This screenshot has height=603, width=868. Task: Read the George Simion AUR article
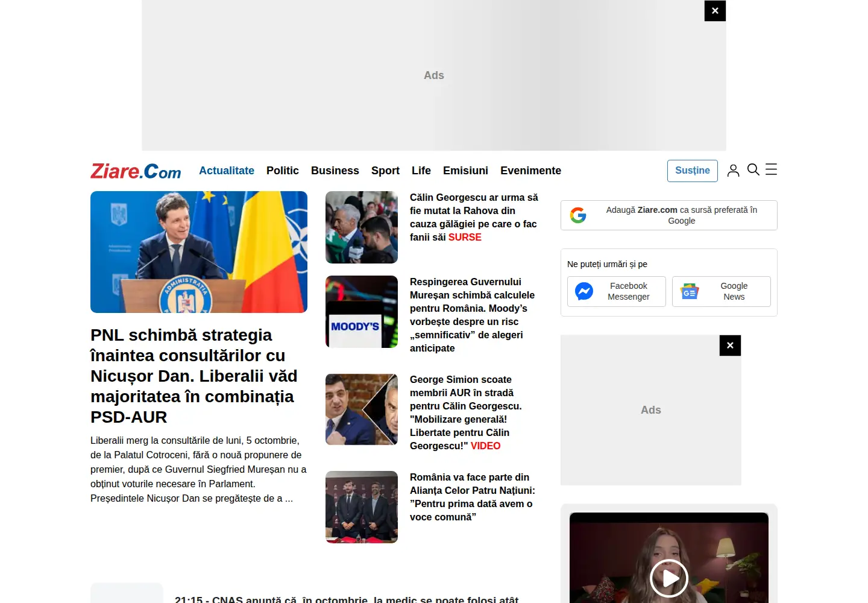(466, 413)
